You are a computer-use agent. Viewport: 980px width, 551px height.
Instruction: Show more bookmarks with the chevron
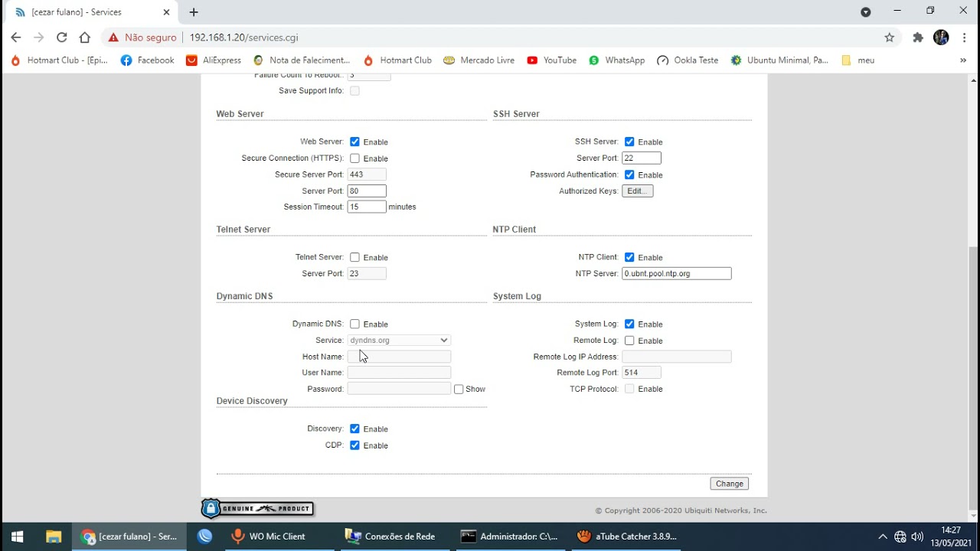963,60
